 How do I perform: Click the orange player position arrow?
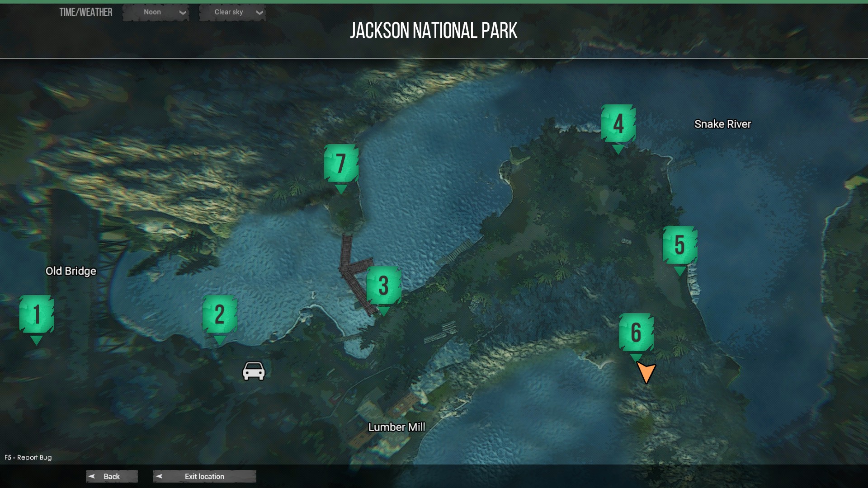tap(646, 372)
